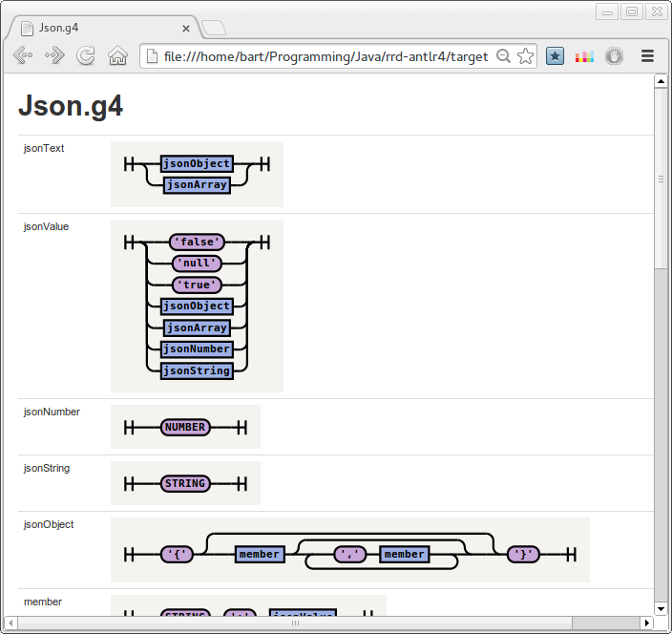
Task: Open a new tab button
Action: coord(214,28)
